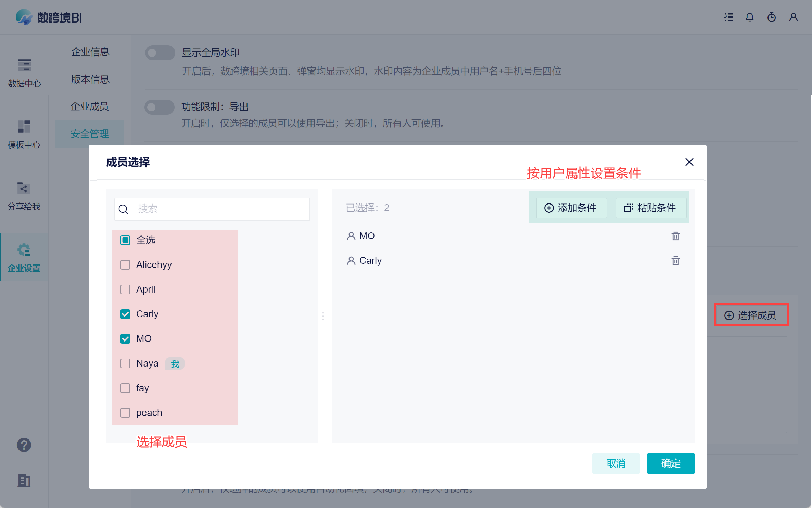
Task: Check the peach member checkbox
Action: 125,413
